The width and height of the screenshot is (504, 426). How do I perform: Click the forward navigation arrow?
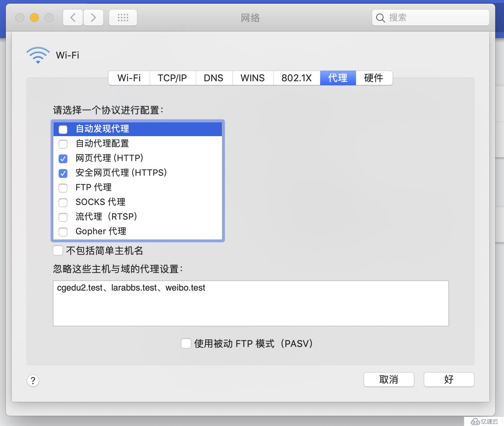coord(93,18)
